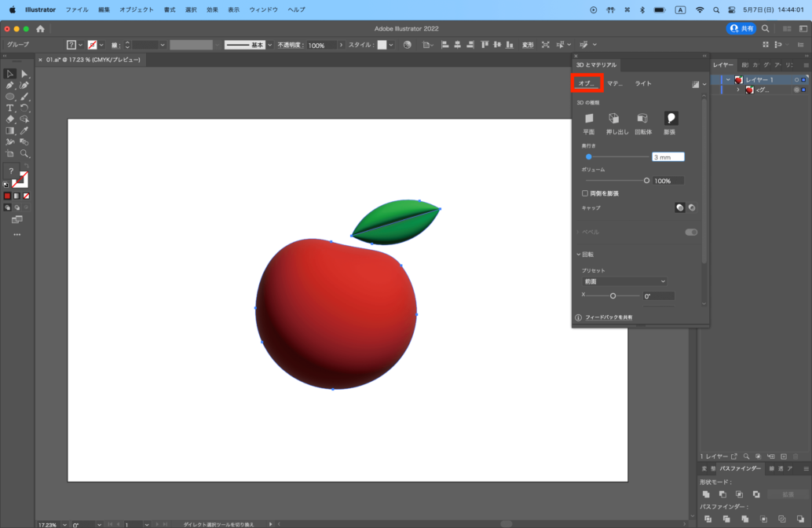Open the Edit Toolbar three-dots button

tap(17, 235)
